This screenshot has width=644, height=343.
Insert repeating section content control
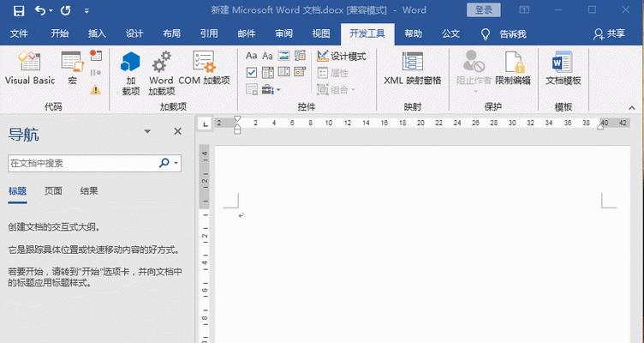point(252,89)
